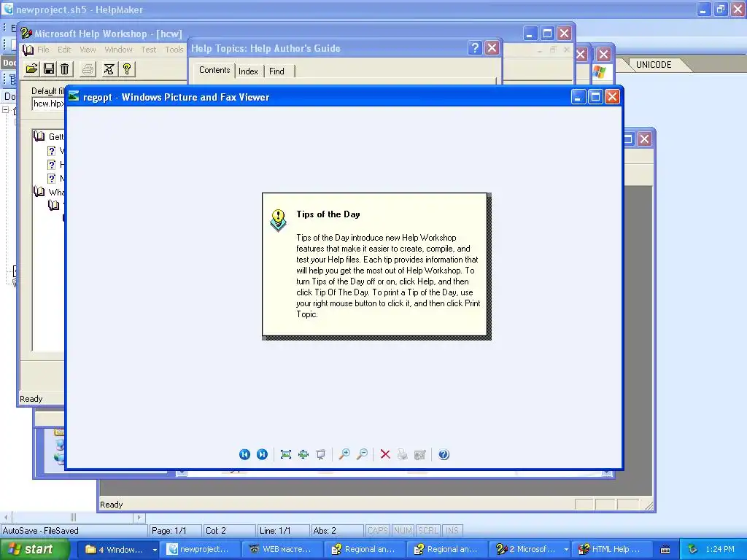Switch to WEB мастер taskbar button
The height and width of the screenshot is (560, 747).
tap(283, 550)
